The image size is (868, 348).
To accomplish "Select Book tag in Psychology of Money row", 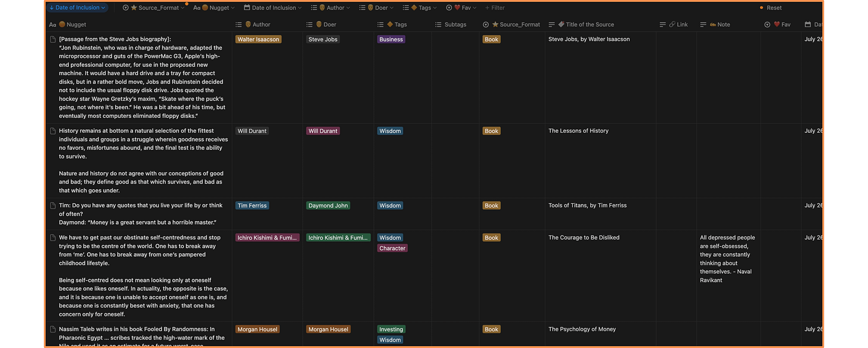I will (x=491, y=330).
